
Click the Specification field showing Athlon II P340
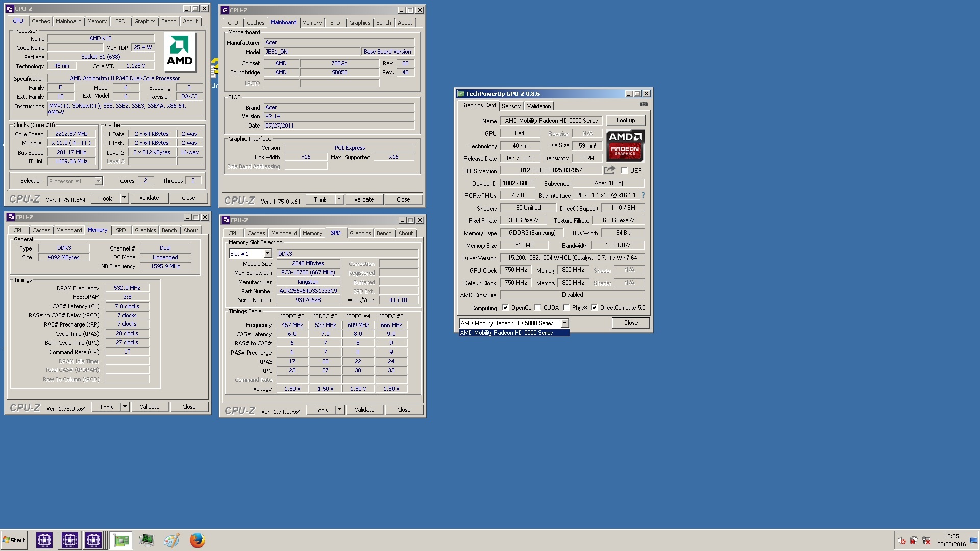click(x=125, y=78)
